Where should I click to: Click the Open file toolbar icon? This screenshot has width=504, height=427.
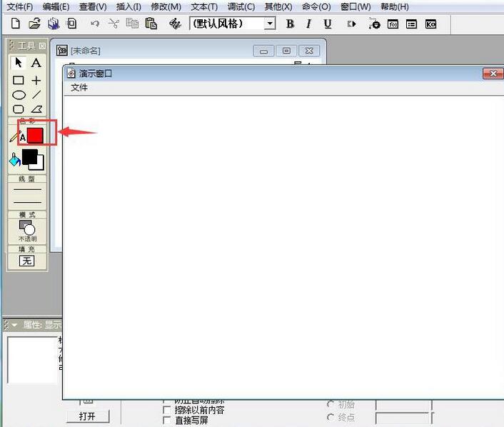34,24
